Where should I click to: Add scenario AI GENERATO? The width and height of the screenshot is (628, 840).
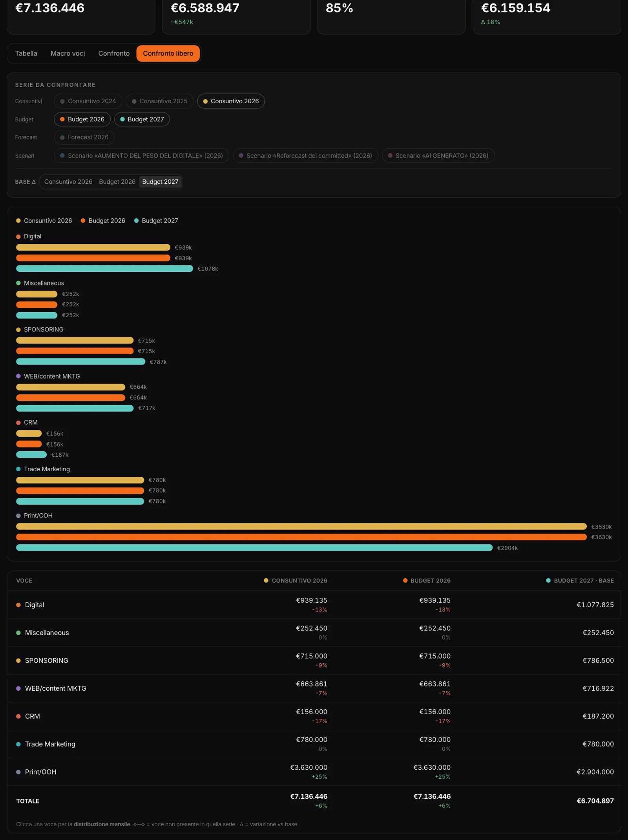438,156
